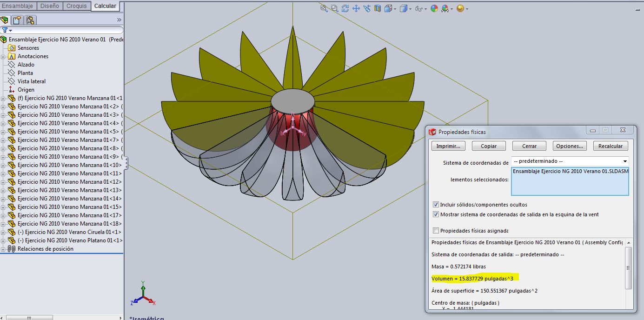Switch to the Croquis tab
The width and height of the screenshot is (644, 320).
click(77, 6)
